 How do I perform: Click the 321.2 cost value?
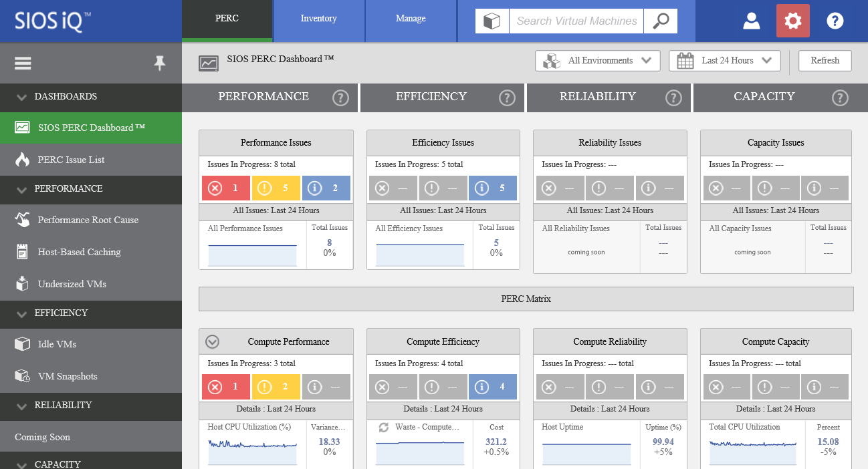(496, 442)
